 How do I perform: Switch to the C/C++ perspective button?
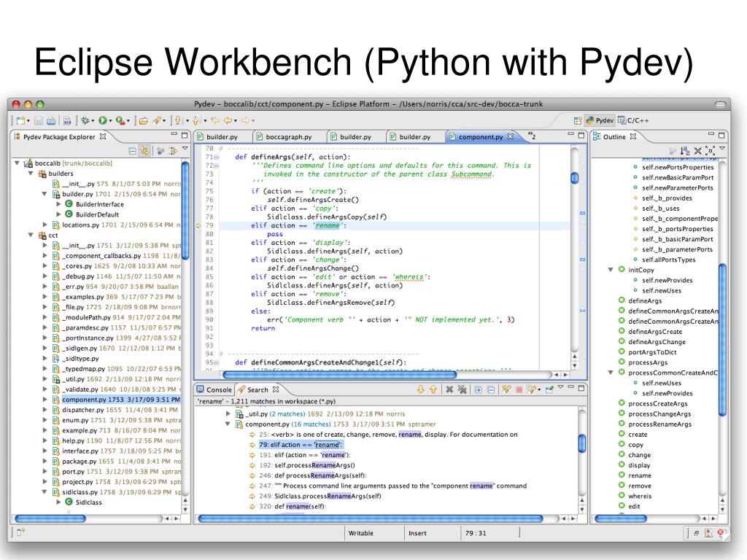pos(634,120)
